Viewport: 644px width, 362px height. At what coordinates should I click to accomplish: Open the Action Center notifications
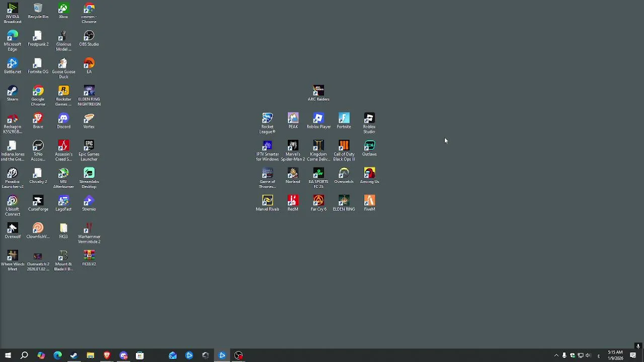point(633,355)
